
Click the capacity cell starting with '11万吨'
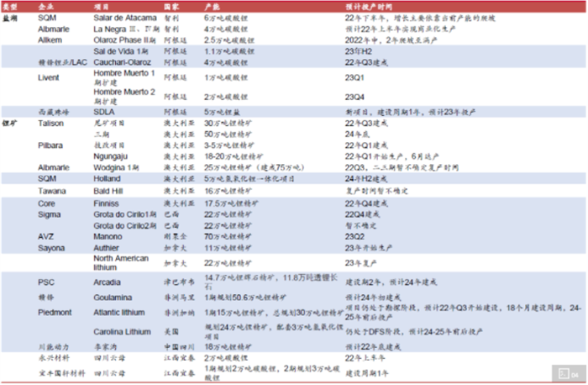click(228, 248)
